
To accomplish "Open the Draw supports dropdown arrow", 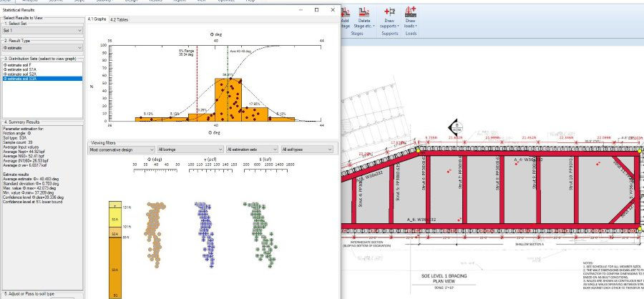I will click(398, 26).
